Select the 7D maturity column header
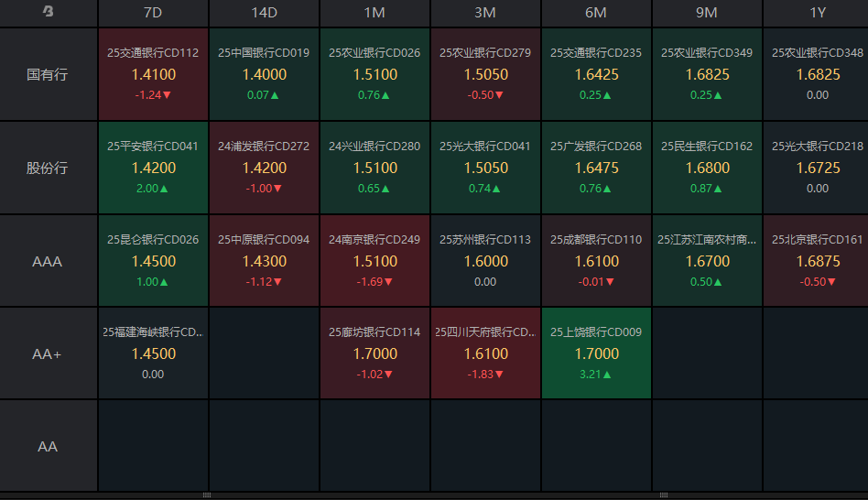 point(153,13)
